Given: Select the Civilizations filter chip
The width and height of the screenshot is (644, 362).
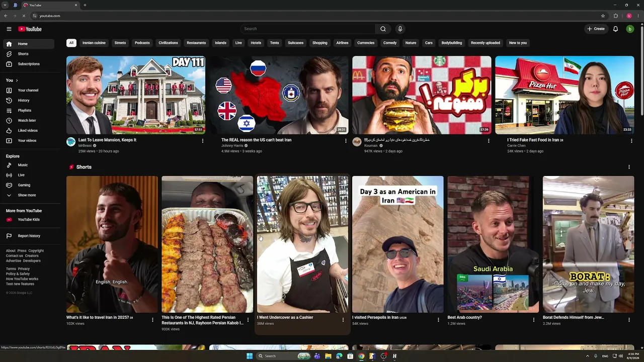Looking at the screenshot, I should 168,43.
